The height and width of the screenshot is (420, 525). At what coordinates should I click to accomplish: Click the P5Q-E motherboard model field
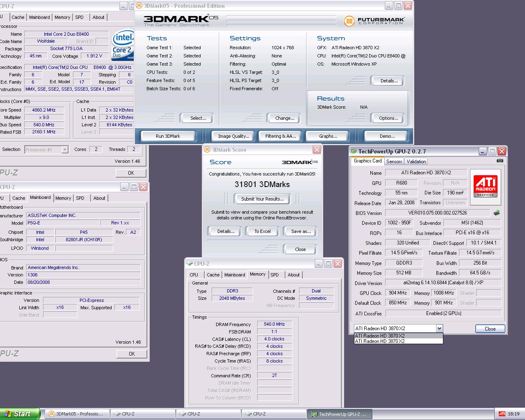(x=62, y=223)
